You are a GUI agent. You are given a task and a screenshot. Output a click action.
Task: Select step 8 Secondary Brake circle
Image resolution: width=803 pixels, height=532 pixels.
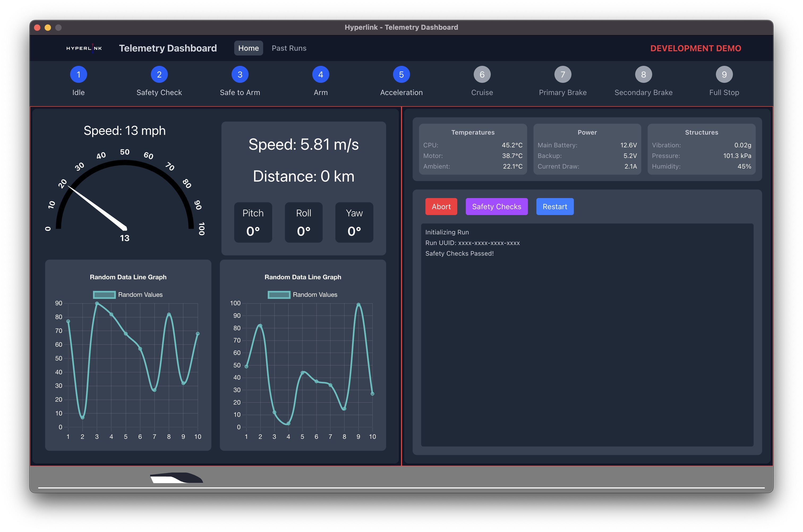pos(643,74)
